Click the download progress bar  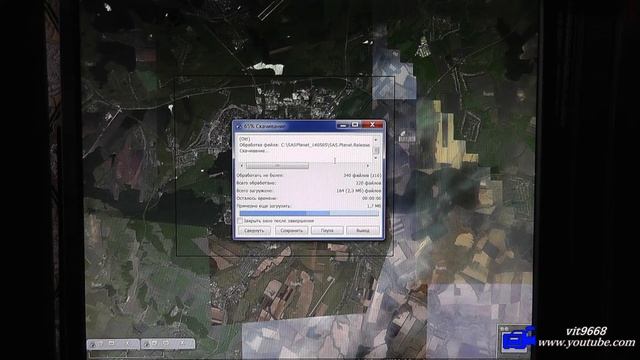(x=309, y=213)
